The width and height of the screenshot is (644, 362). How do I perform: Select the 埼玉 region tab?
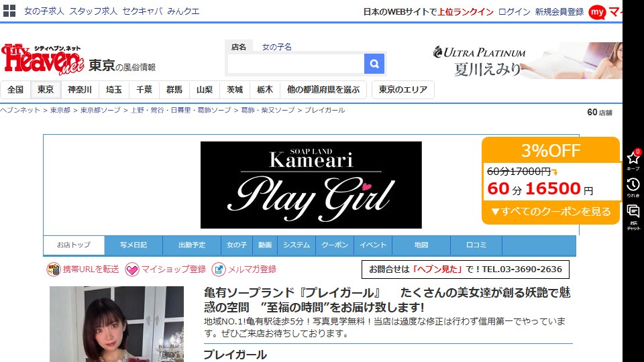pyautogui.click(x=114, y=89)
